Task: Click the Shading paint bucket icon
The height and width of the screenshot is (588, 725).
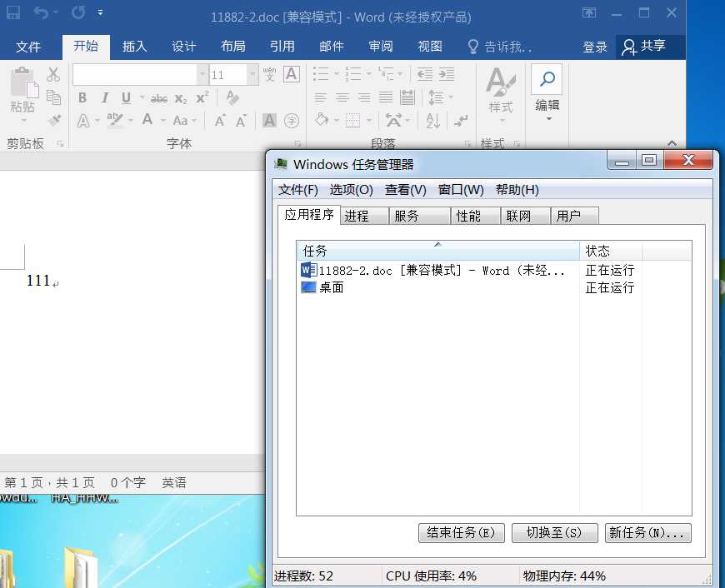Action: coord(322,120)
